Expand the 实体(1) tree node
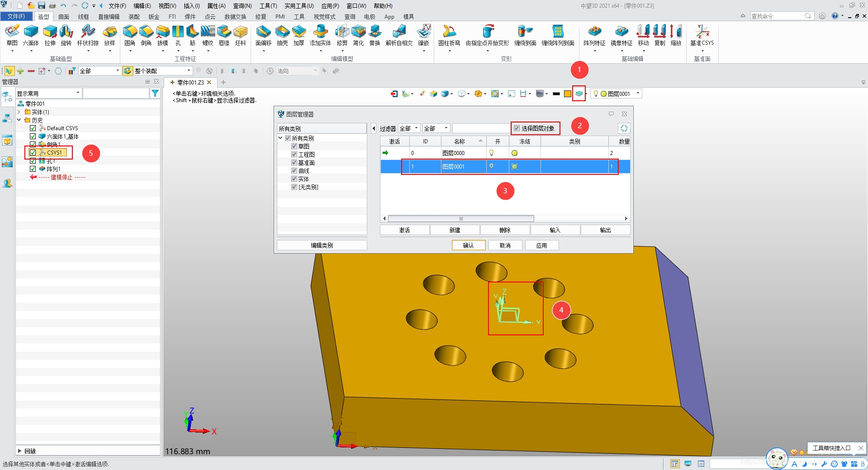868x470 pixels. point(19,112)
